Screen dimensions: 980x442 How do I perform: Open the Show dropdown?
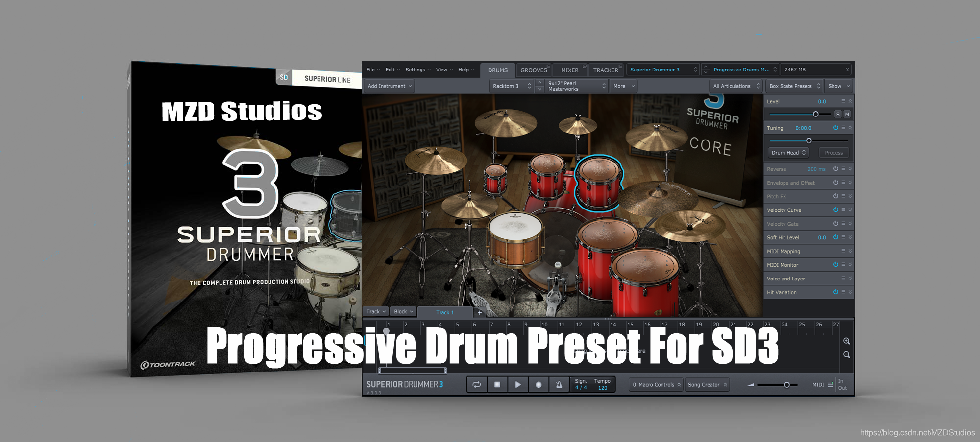click(x=838, y=86)
